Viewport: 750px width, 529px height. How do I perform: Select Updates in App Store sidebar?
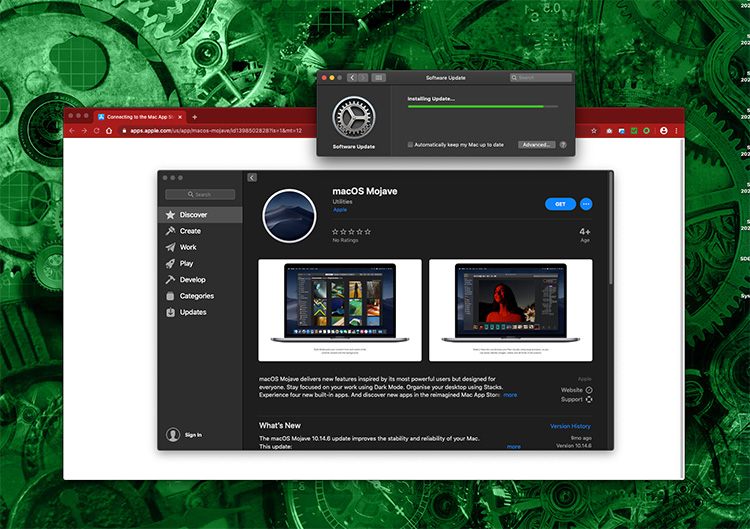[x=200, y=312]
